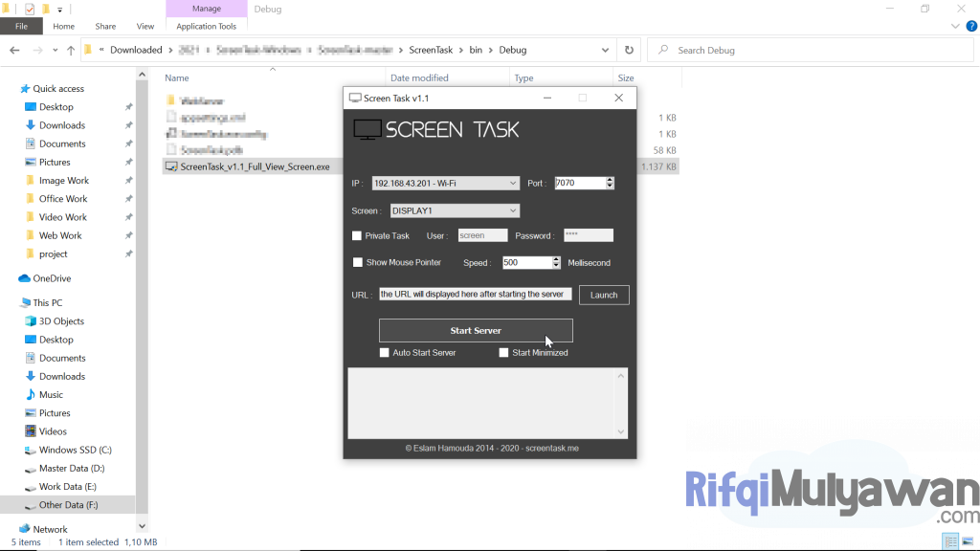Check the Auto Start Server option
Viewport: 980px width, 551px height.
click(x=385, y=353)
